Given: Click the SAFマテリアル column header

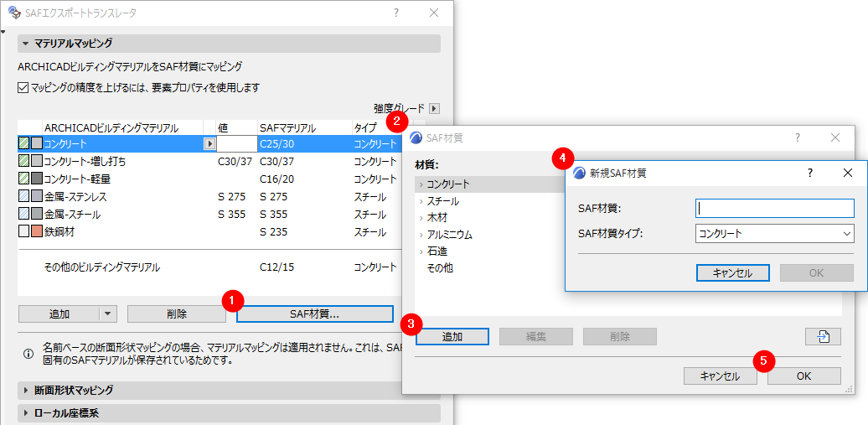Looking at the screenshot, I should tap(287, 128).
